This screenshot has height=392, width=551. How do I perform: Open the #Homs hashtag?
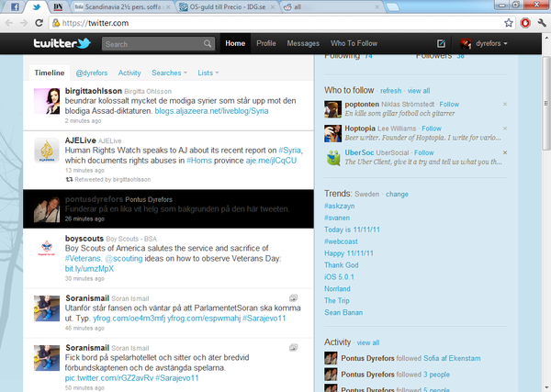click(x=199, y=161)
